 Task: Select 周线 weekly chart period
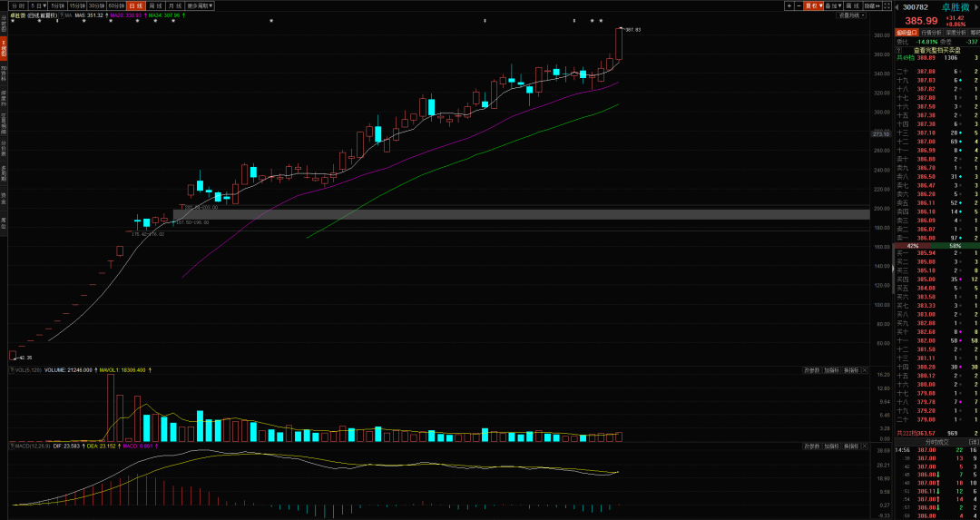click(155, 5)
